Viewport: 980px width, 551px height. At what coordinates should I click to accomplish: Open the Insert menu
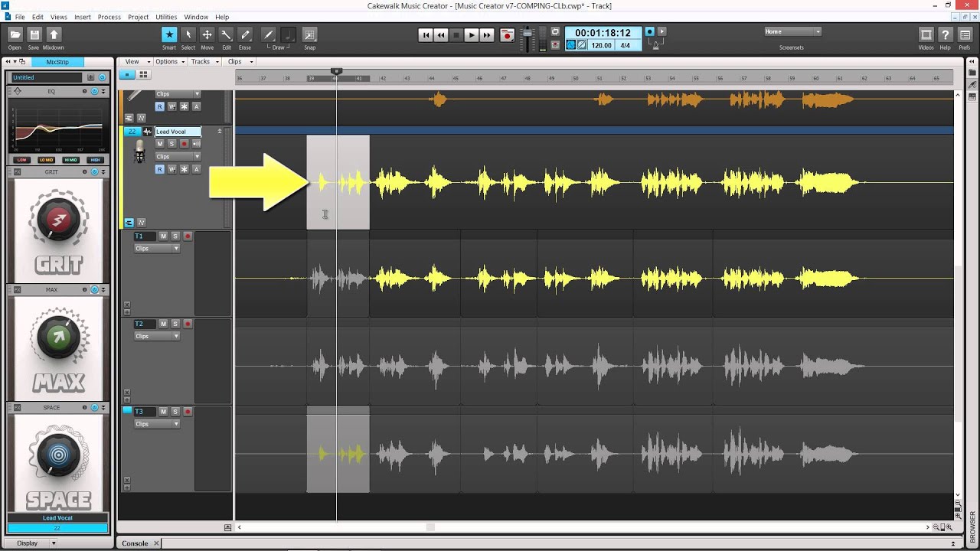coord(83,17)
